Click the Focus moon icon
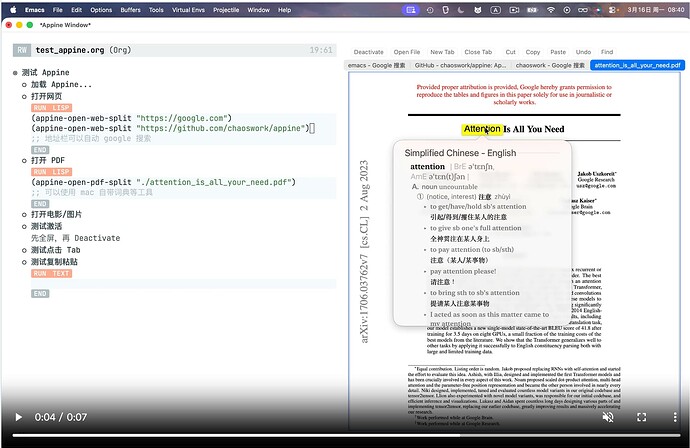Viewport: 690px width, 448px height. (461, 10)
